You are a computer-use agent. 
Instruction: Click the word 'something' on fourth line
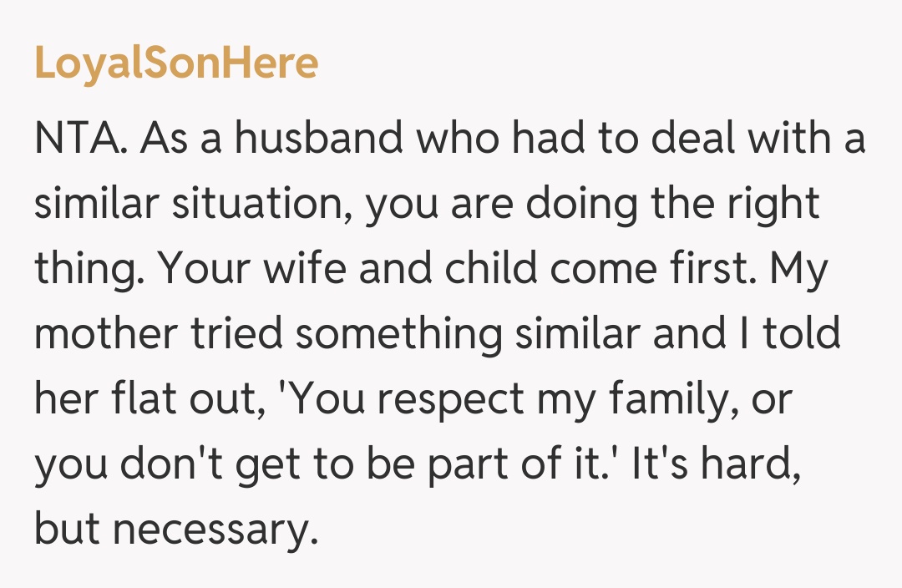(398, 334)
